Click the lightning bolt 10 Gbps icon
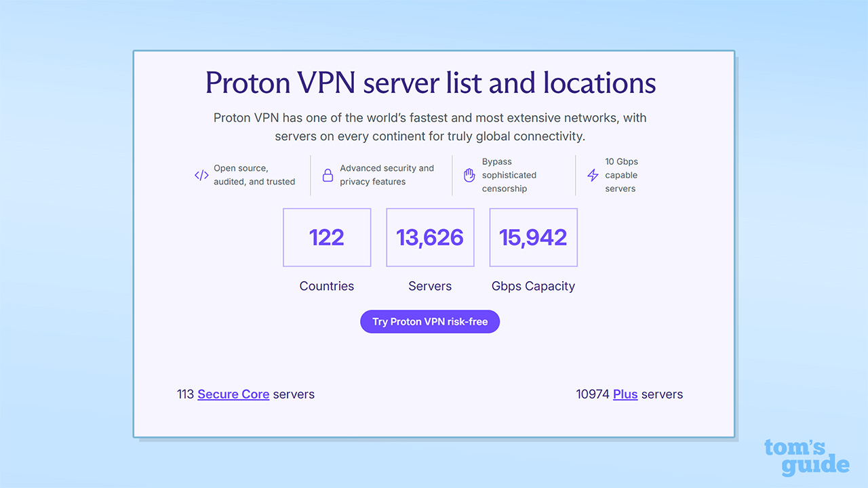Viewport: 868px width, 488px height. click(x=593, y=176)
